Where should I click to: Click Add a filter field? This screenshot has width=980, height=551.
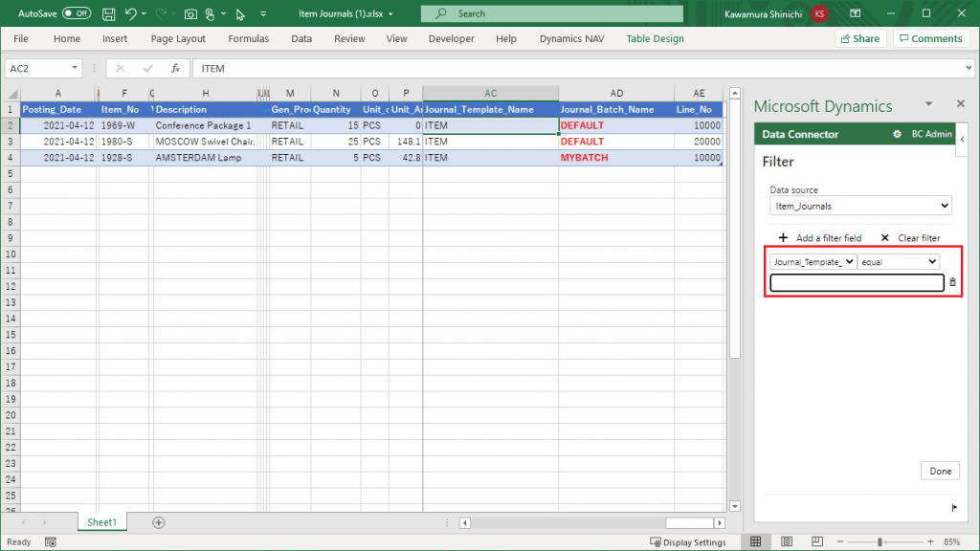(x=819, y=238)
